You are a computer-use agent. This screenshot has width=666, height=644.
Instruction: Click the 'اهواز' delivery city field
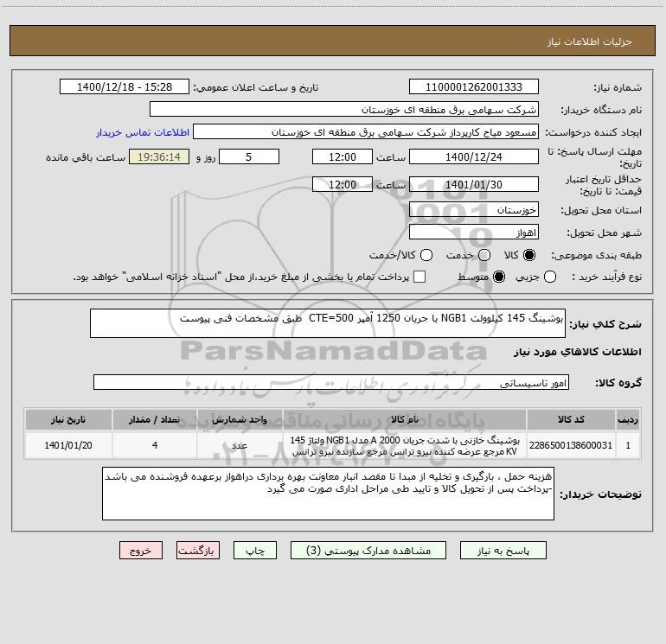tap(473, 233)
